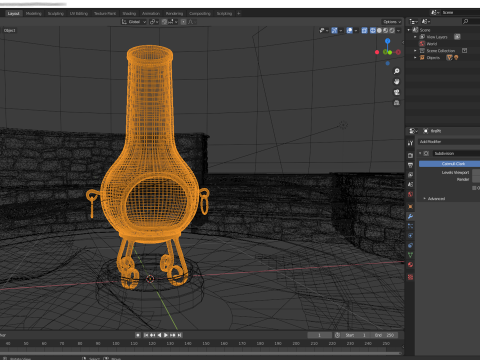Jump to the first frame of the timeline
The image size is (480, 360).
click(x=146, y=335)
